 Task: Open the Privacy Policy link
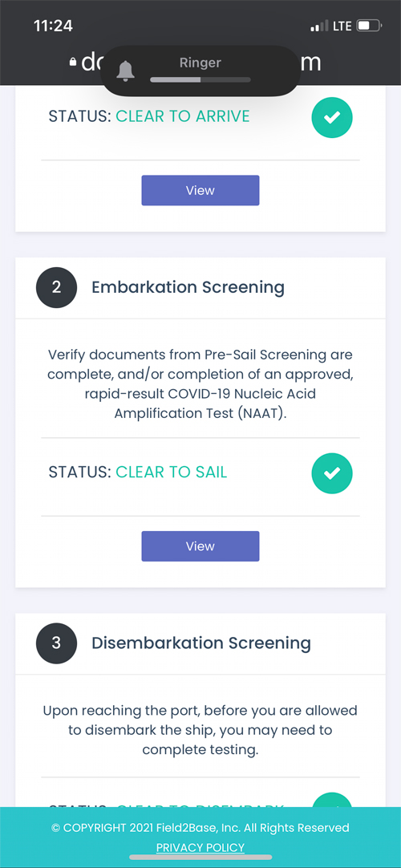[200, 847]
